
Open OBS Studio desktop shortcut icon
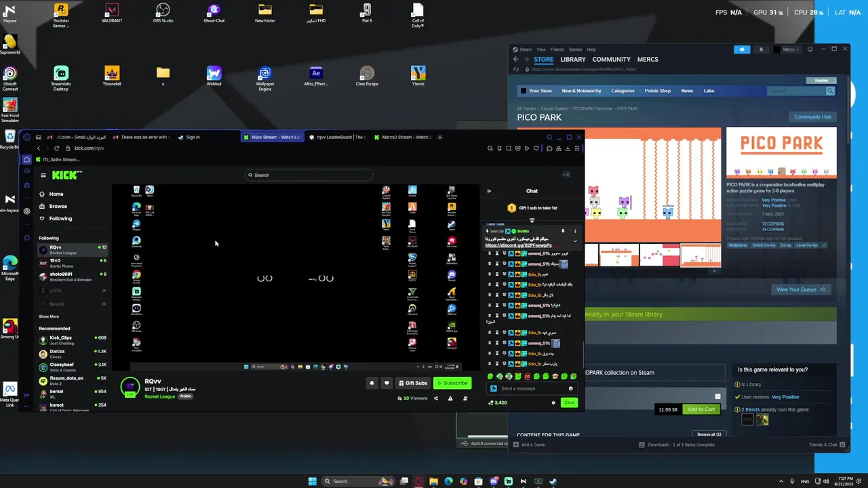coord(163,14)
